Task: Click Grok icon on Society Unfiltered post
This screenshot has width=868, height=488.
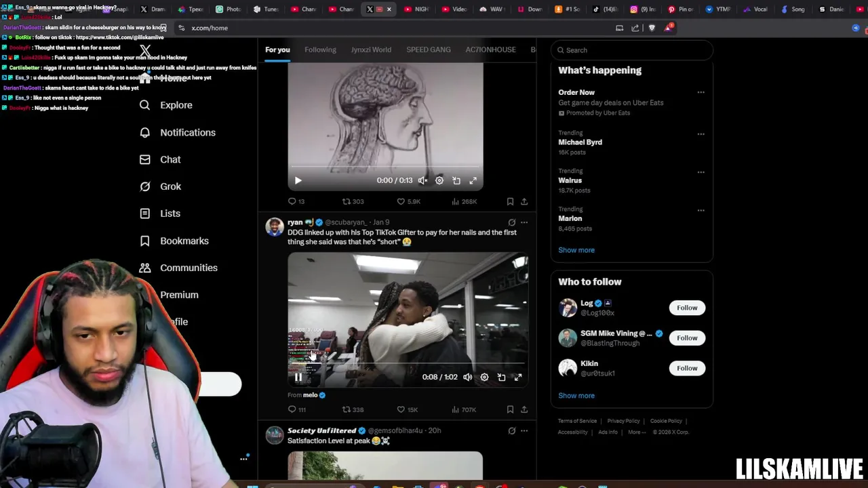Action: point(512,430)
